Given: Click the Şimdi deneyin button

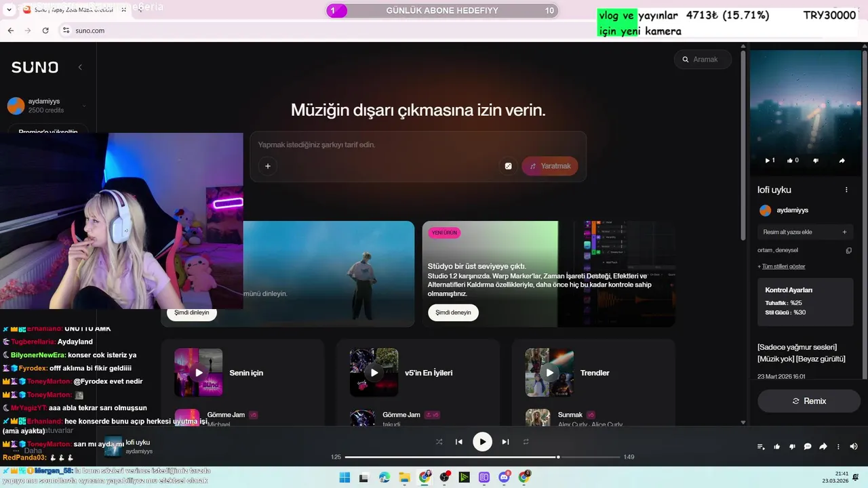Looking at the screenshot, I should tap(453, 312).
